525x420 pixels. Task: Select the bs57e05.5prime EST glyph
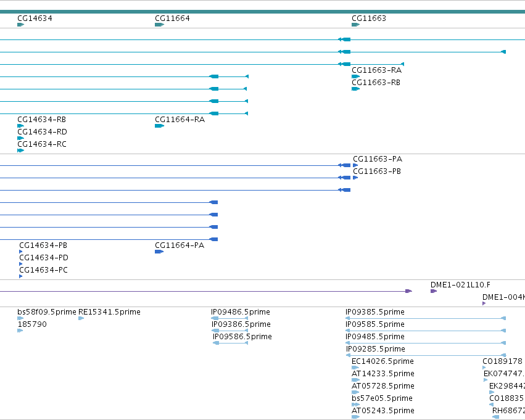tap(355, 405)
